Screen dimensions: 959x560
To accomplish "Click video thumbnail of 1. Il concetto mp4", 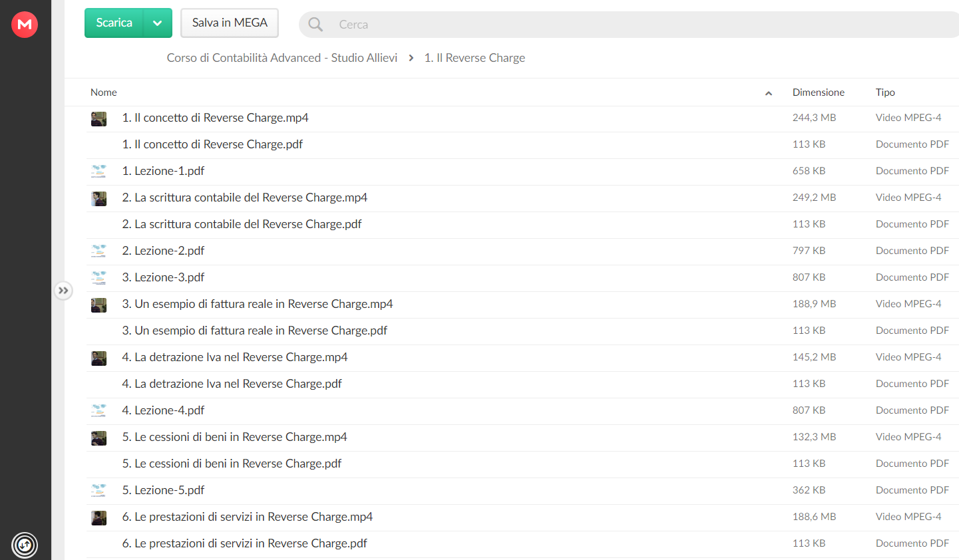I will point(98,119).
